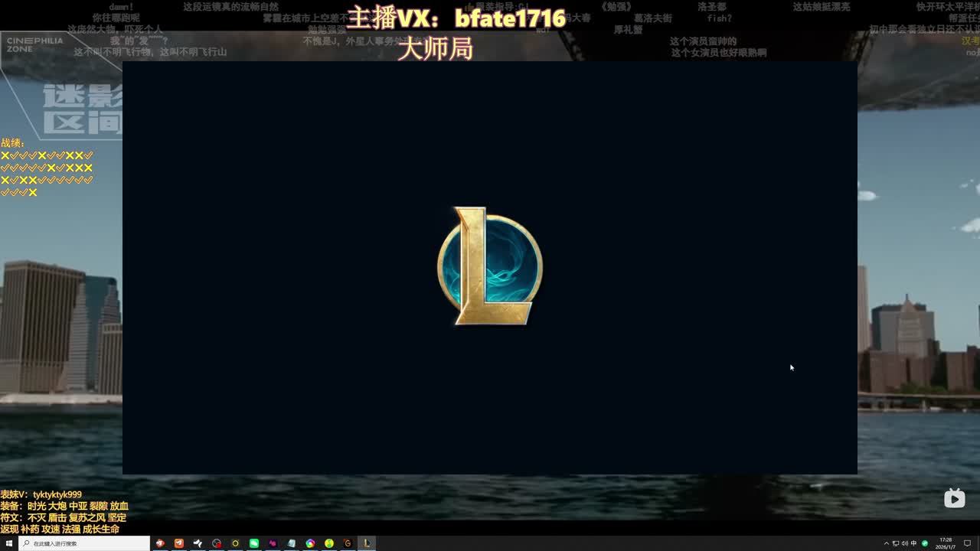Switch the 中 input method indicator

(x=913, y=543)
